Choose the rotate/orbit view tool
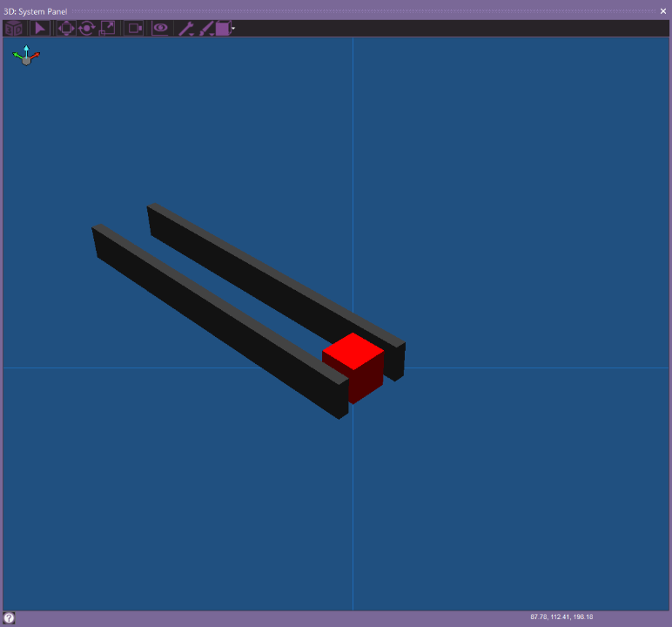Screen dimensions: 672x627 click(x=86, y=29)
